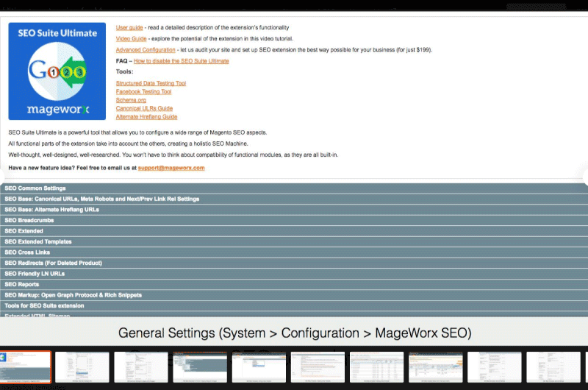Expand the SEO Friendly LN URLs section
Image resolution: width=588 pixels, height=390 pixels.
[294, 274]
